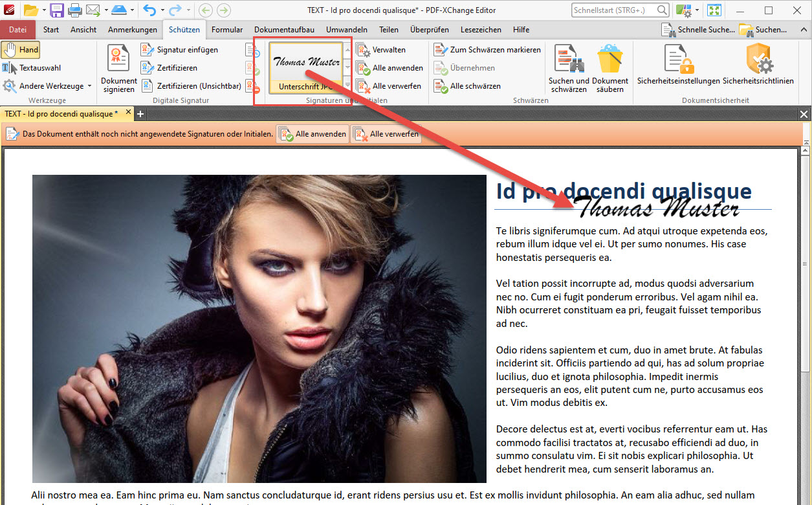Expand the UI options dropdown arrow
The height and width of the screenshot is (505, 812).
click(697, 10)
